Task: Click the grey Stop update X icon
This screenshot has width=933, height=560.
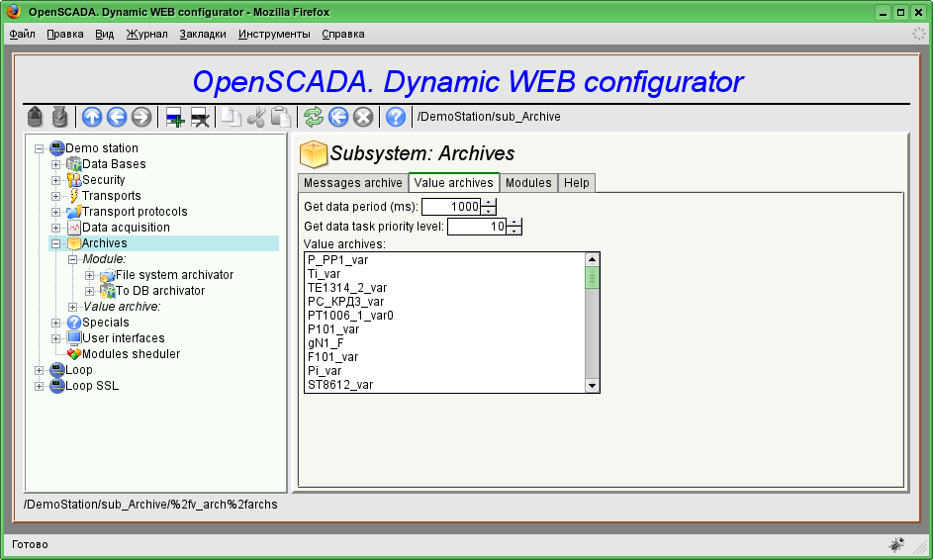Action: tap(363, 117)
